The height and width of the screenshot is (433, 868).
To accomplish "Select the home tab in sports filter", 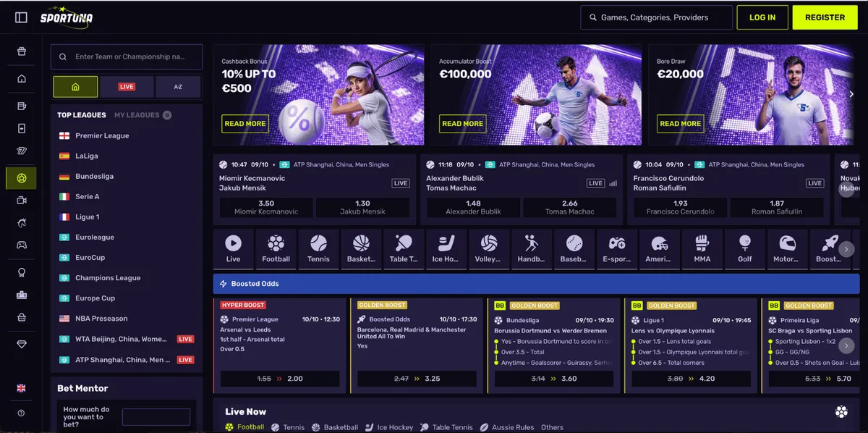I will [x=75, y=87].
